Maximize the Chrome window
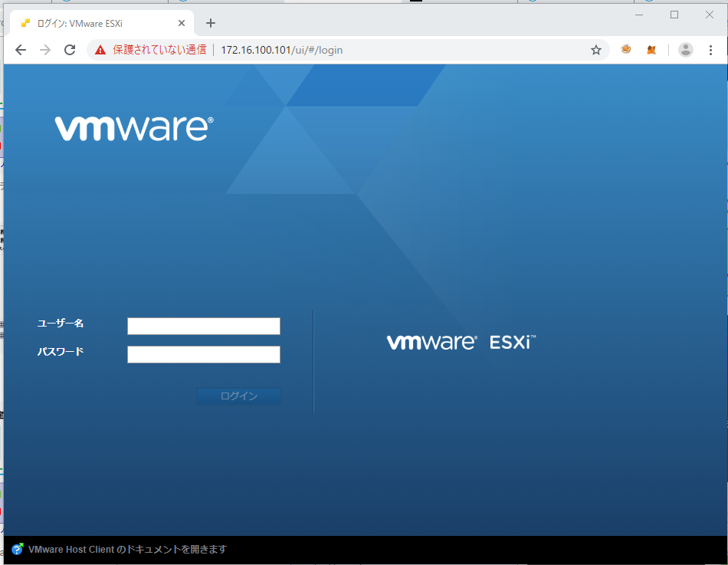728x565 pixels. pos(674,15)
